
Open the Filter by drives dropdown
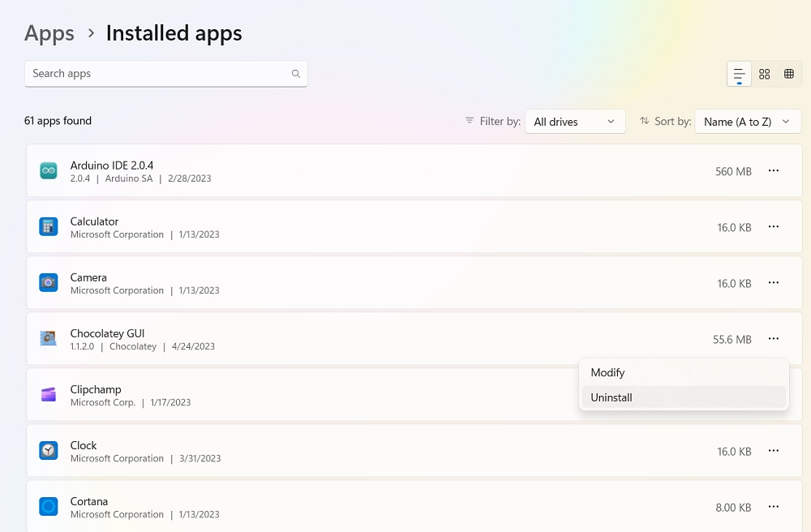[x=575, y=121]
